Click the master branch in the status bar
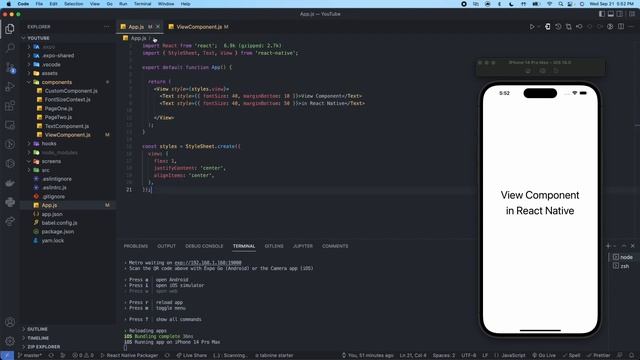 tap(29, 356)
